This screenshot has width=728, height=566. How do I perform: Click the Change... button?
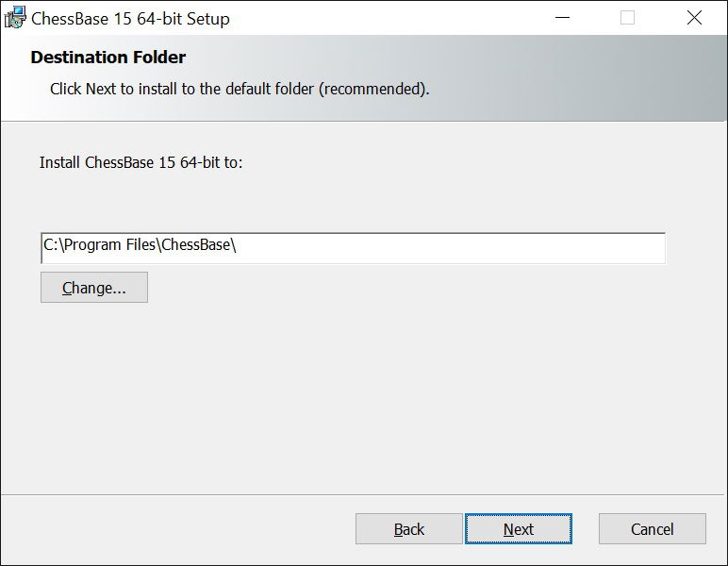(x=94, y=288)
